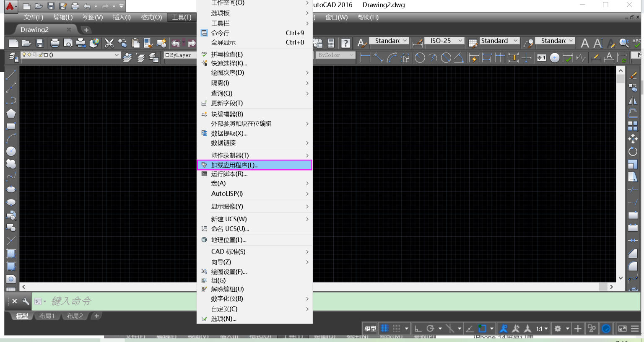Click the ByColor color swatch
Image resolution: width=644 pixels, height=342 pixels.
click(x=333, y=55)
